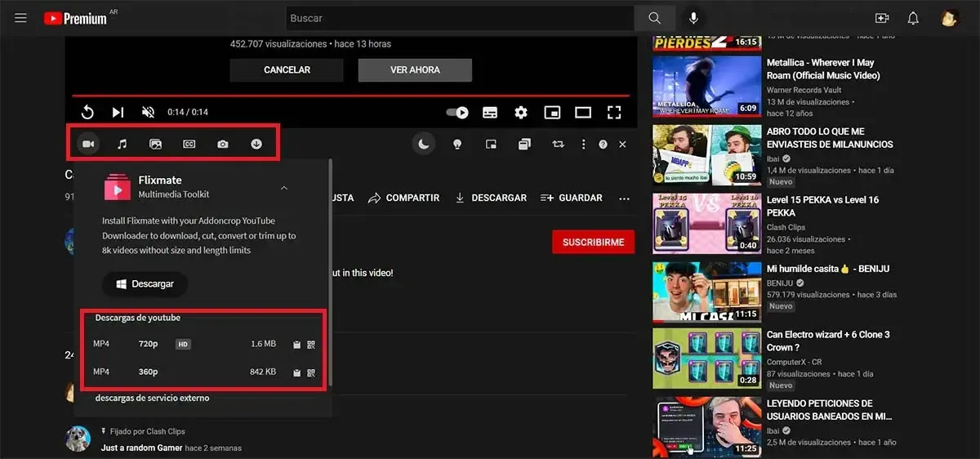Copy link for the 360p download
Image resolution: width=980 pixels, height=459 pixels.
pyautogui.click(x=296, y=372)
